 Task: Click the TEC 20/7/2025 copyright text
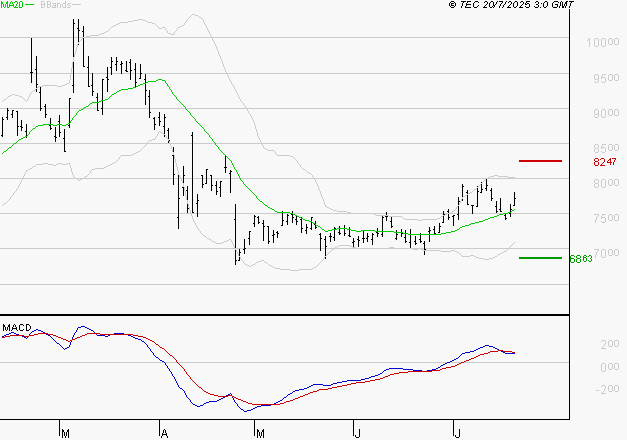[x=511, y=5]
